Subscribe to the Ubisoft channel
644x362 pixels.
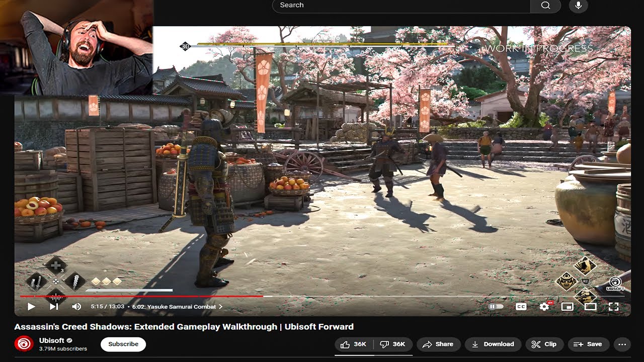(123, 344)
